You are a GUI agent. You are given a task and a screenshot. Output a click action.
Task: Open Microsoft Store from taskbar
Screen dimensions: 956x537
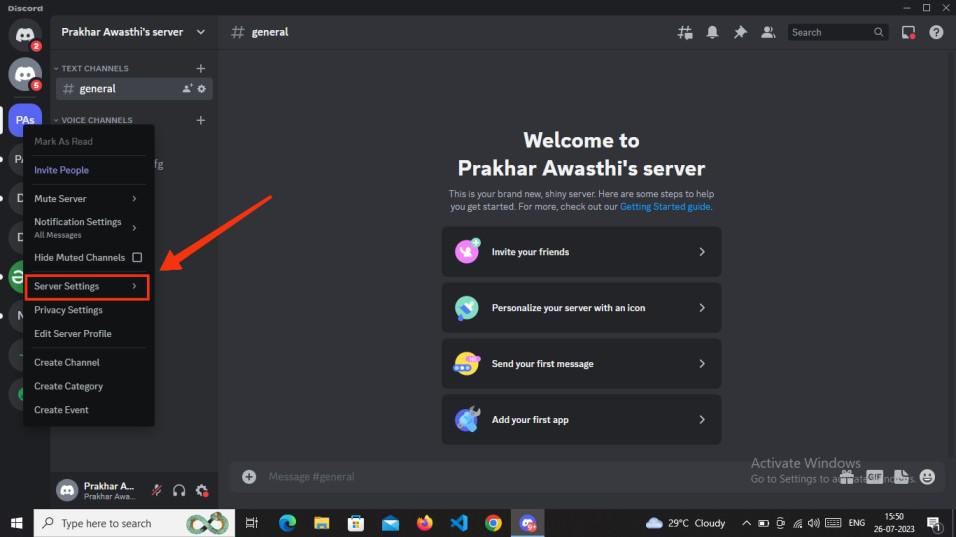(355, 523)
